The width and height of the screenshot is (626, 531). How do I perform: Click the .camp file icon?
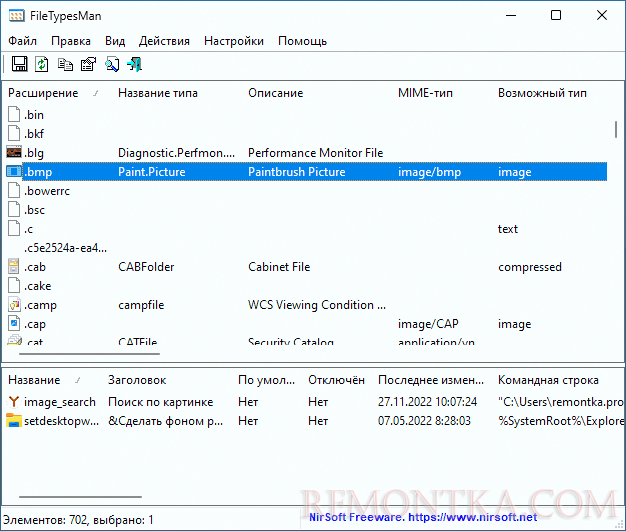pyautogui.click(x=14, y=305)
